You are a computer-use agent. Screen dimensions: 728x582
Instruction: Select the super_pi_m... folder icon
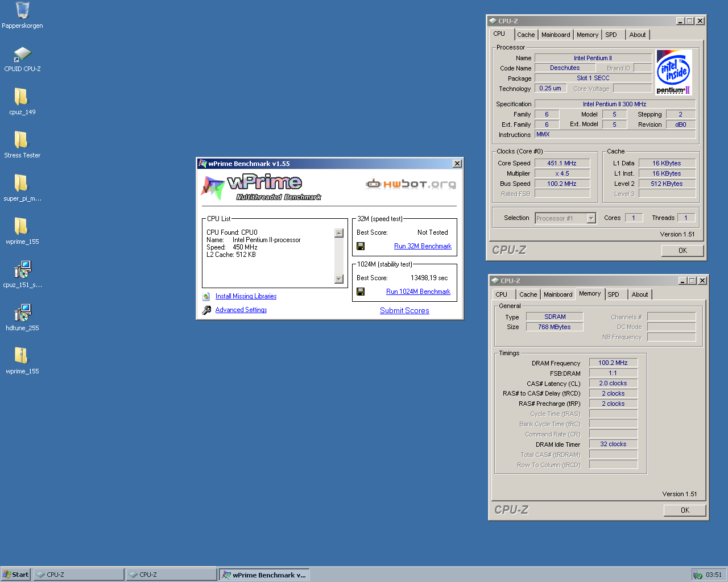21,183
